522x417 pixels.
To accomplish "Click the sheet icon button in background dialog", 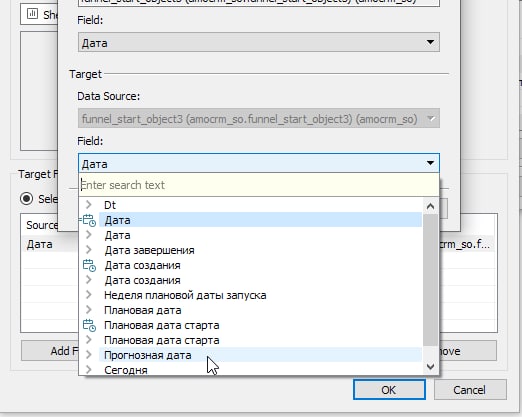I will tap(32, 14).
